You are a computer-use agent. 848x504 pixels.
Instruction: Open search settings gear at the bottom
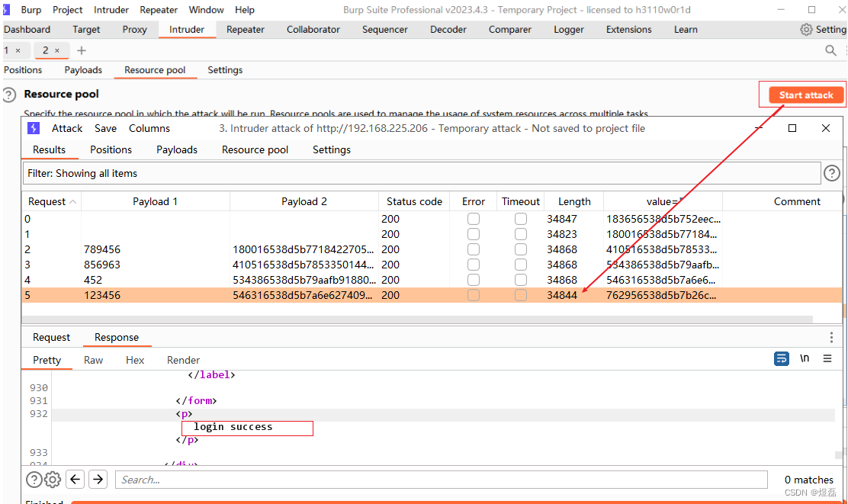tap(53, 479)
